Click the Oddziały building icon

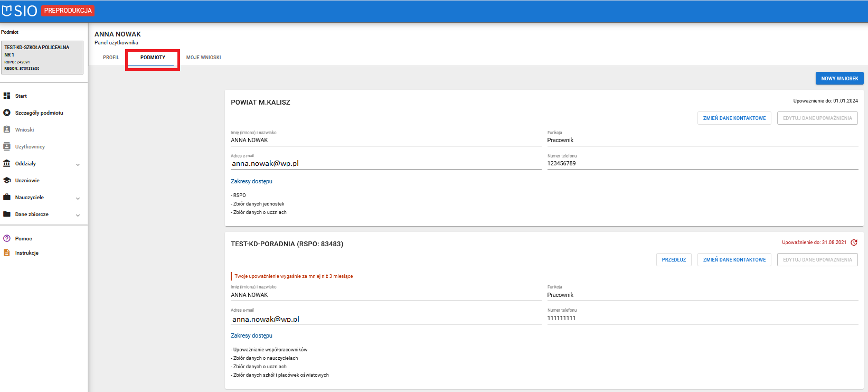point(7,164)
